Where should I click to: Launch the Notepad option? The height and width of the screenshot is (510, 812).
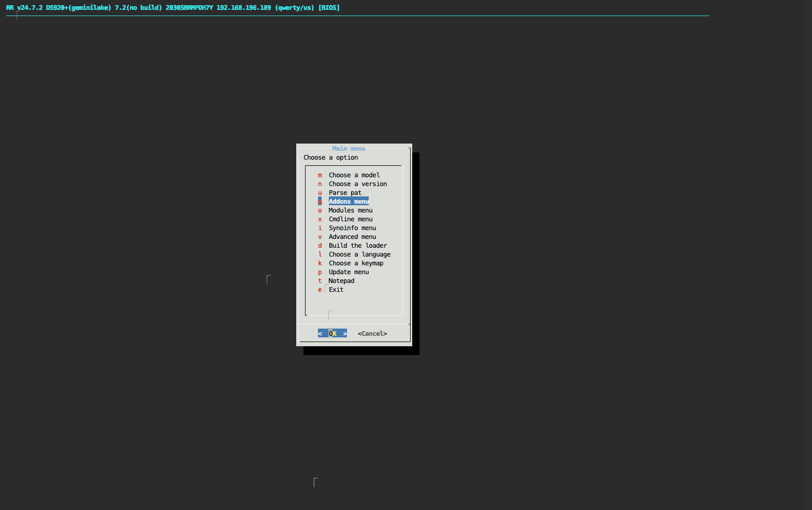pyautogui.click(x=341, y=281)
